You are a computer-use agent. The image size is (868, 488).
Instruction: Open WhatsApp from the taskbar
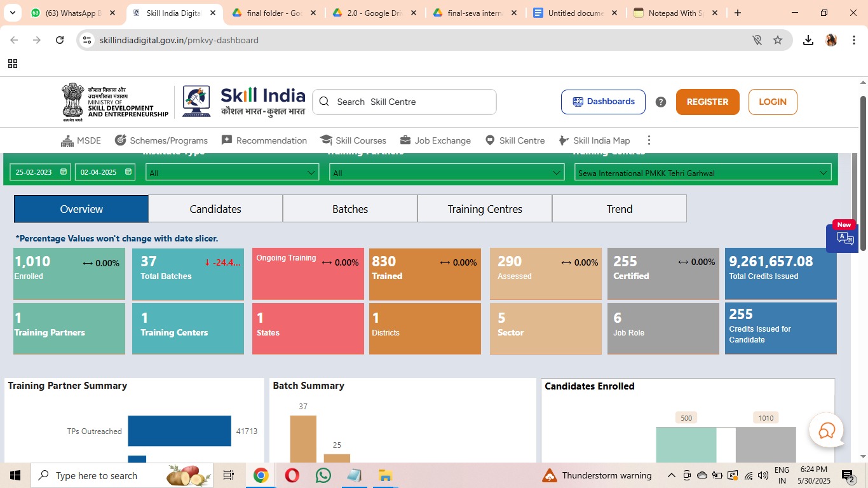tap(323, 475)
